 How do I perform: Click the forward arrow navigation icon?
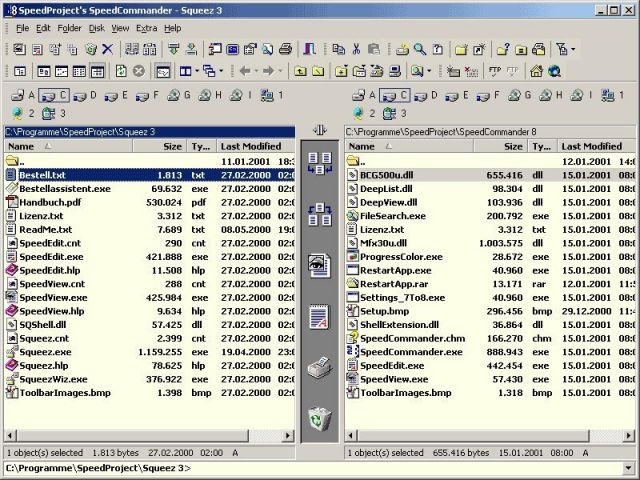(x=269, y=71)
